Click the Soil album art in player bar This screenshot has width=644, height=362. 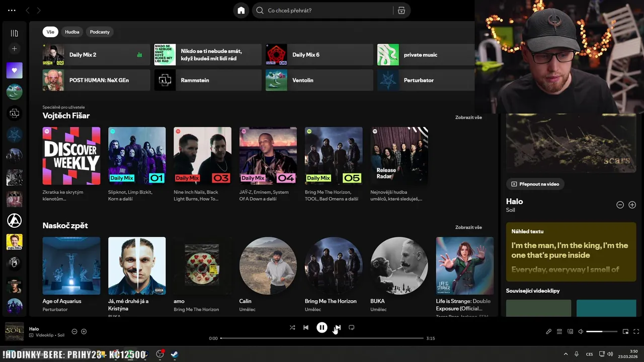tap(14, 331)
